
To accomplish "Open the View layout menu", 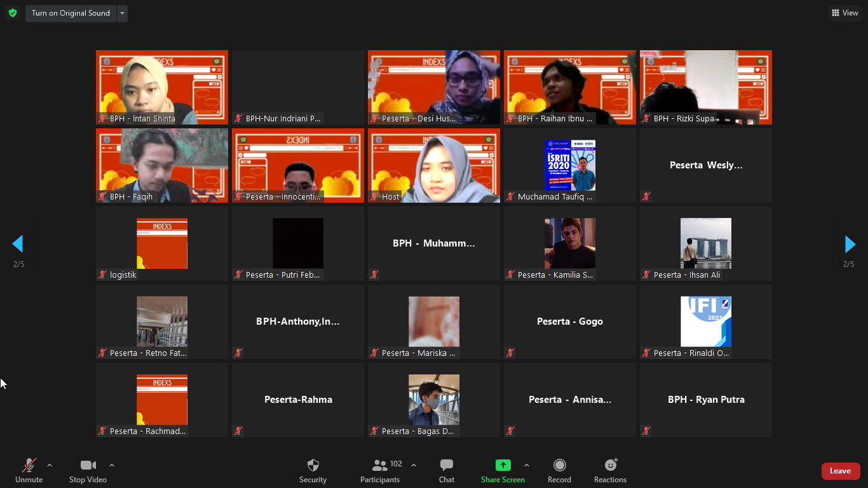I will click(845, 13).
